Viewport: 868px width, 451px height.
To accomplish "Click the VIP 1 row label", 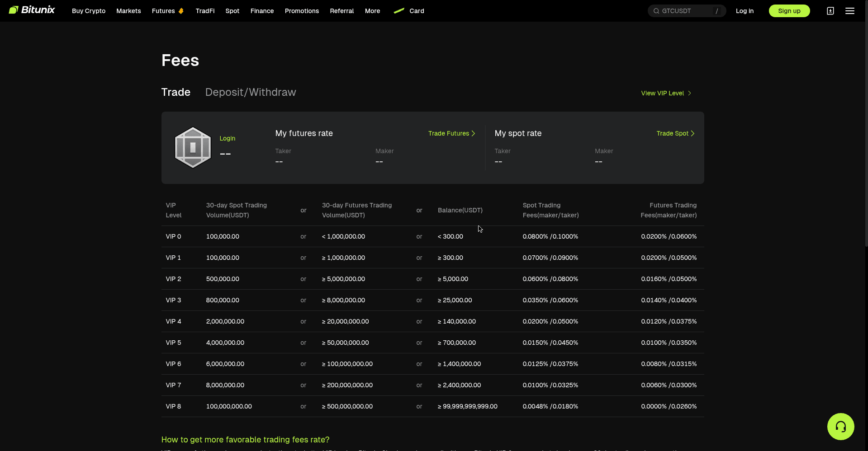I will 173,258.
